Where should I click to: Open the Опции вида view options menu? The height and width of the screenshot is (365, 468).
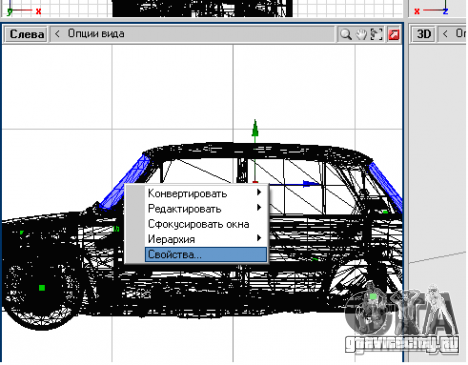pos(96,34)
